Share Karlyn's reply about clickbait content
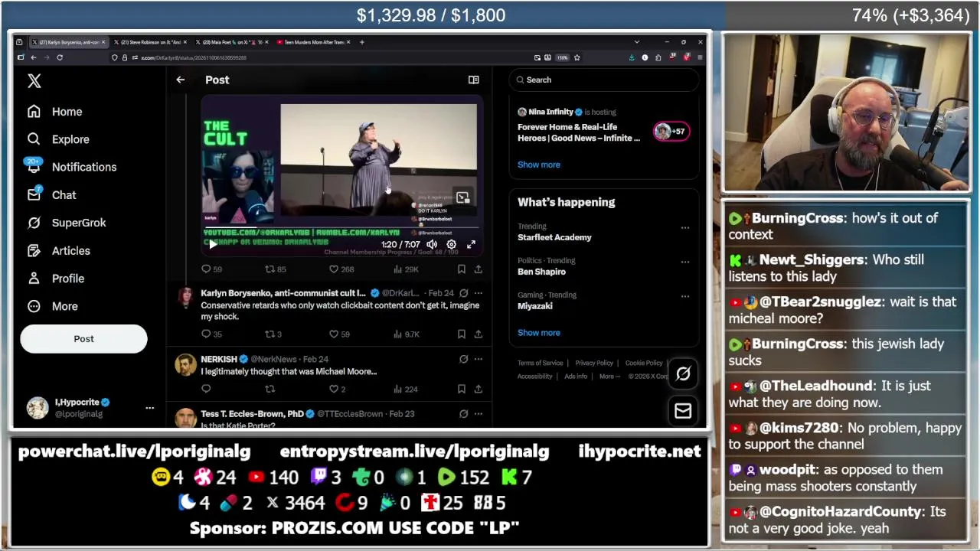This screenshot has height=551, width=980. click(x=478, y=334)
